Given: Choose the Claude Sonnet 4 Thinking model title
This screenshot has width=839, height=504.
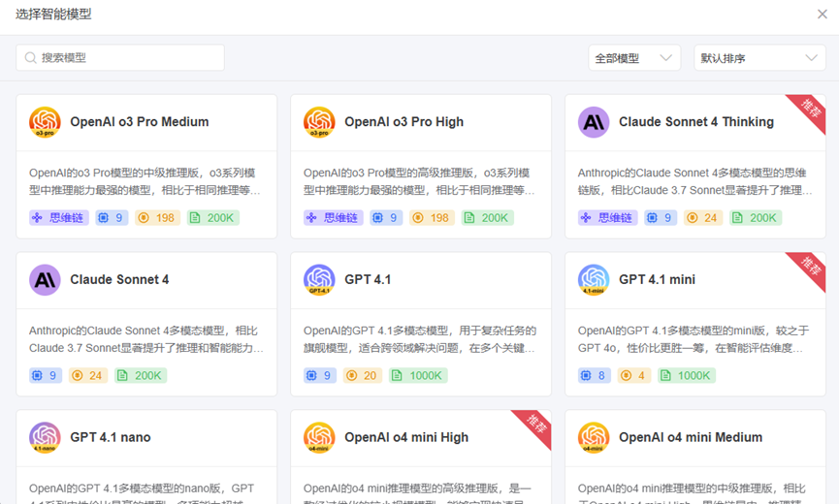Looking at the screenshot, I should 696,122.
